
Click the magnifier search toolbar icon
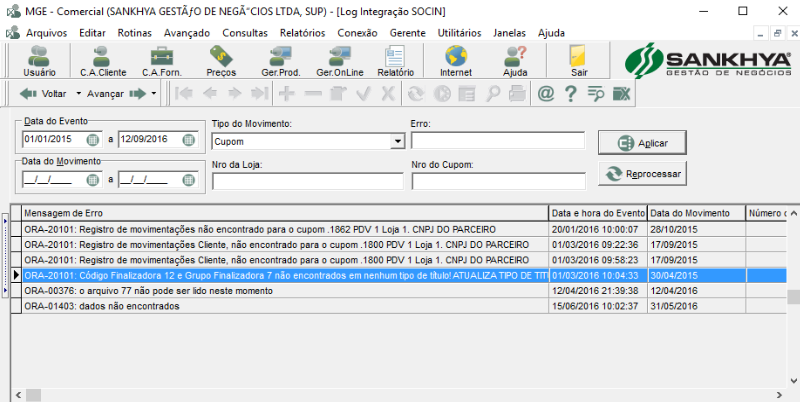pyautogui.click(x=492, y=94)
